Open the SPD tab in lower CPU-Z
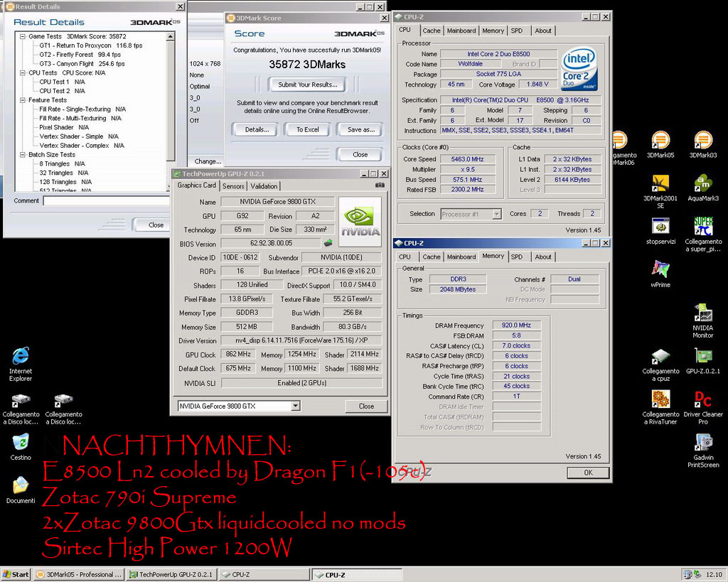 tap(516, 257)
